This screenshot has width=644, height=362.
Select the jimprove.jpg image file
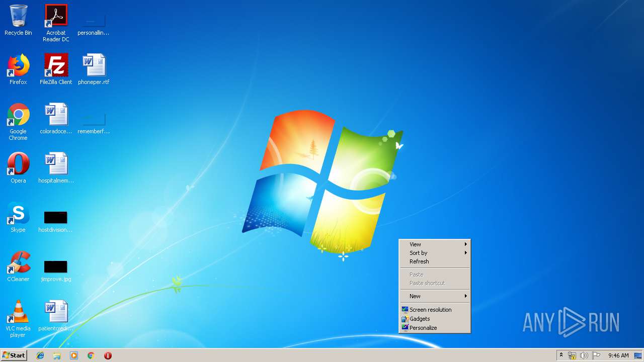pyautogui.click(x=56, y=271)
